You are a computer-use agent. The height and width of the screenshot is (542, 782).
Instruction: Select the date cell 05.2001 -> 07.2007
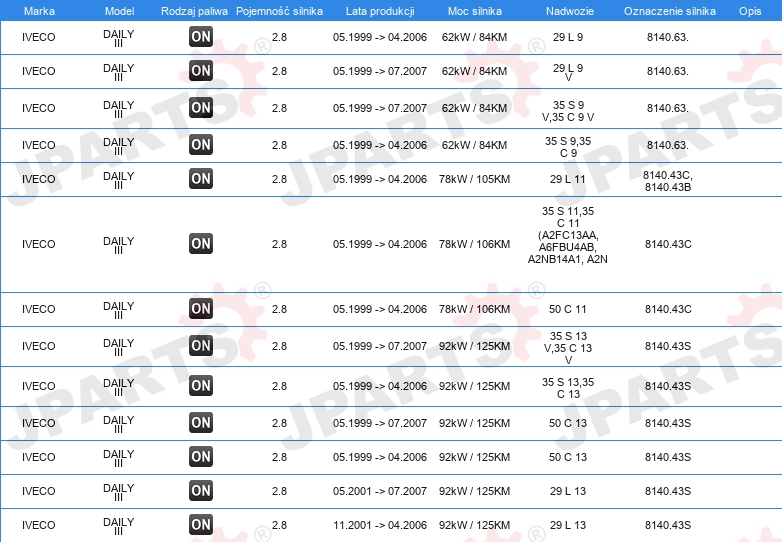(x=380, y=491)
